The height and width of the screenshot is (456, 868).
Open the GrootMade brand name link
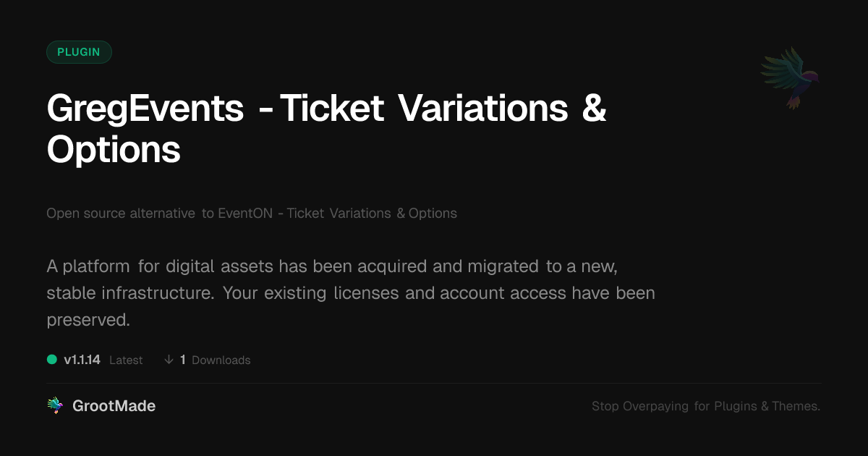click(x=114, y=406)
